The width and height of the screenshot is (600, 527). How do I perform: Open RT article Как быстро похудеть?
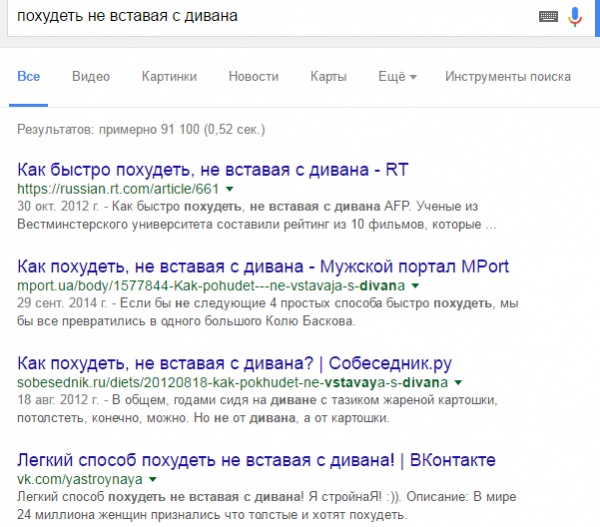(213, 170)
